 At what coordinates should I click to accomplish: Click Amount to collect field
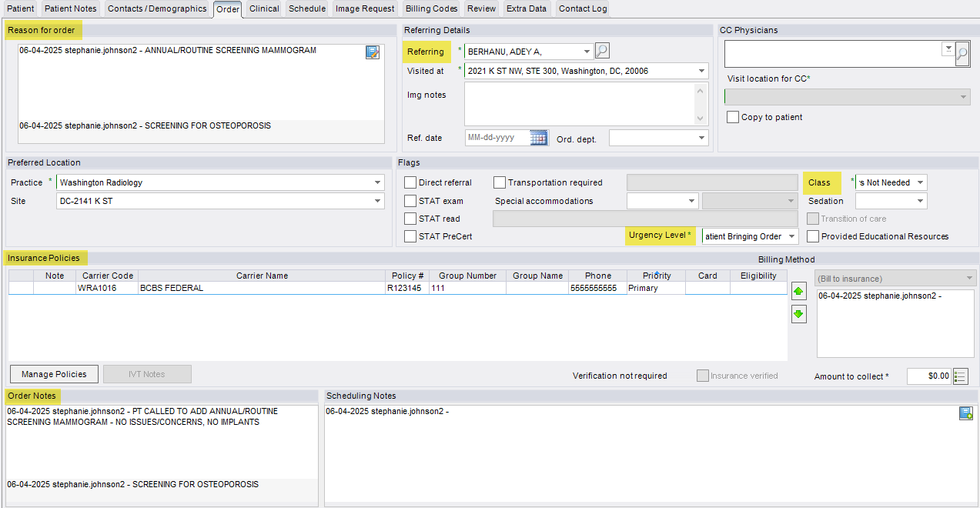(x=929, y=376)
